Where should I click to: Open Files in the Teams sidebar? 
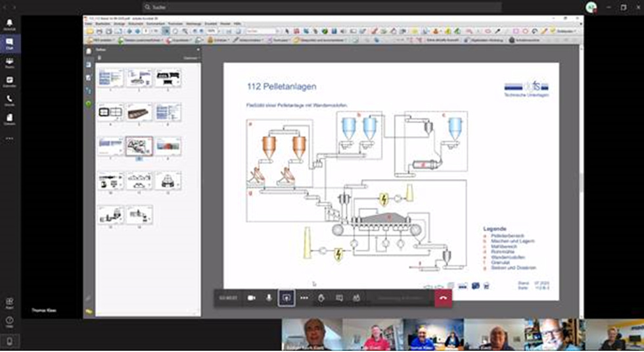coord(9,118)
